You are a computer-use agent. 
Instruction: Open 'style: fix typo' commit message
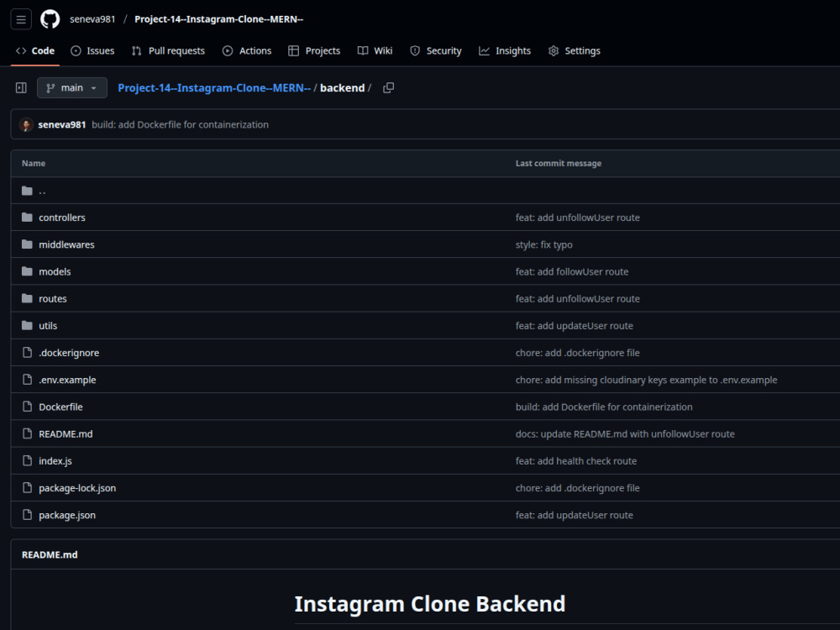coord(543,244)
